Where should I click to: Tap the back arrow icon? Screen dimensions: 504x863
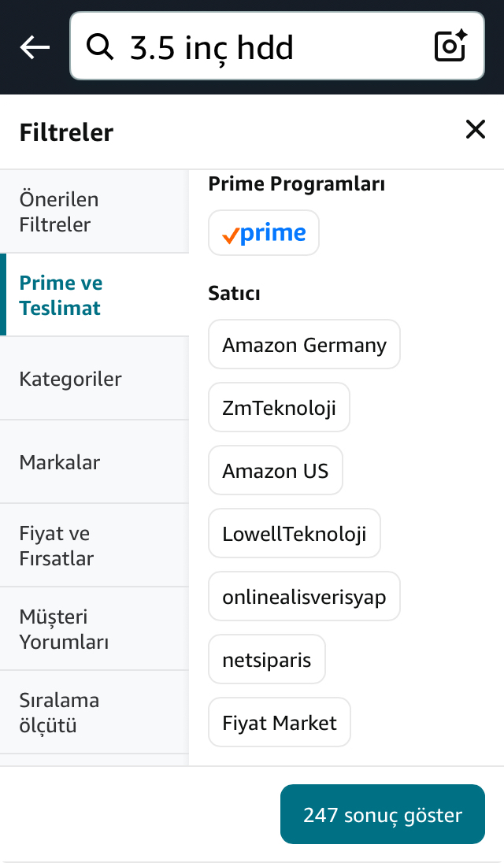point(35,47)
